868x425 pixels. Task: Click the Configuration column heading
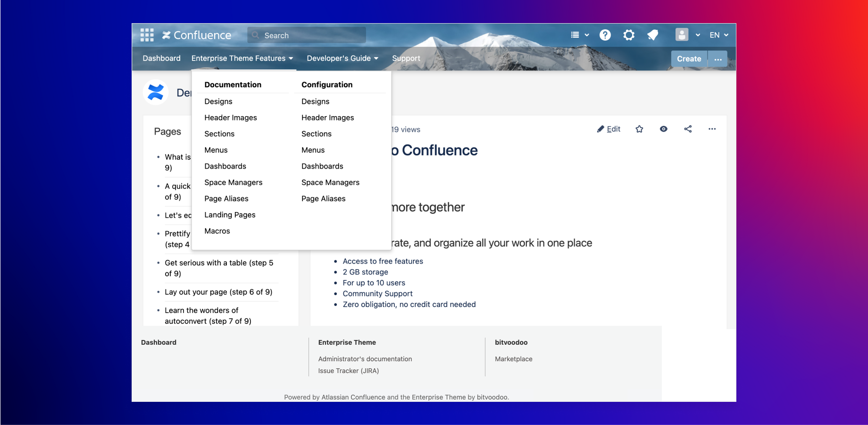coord(327,85)
